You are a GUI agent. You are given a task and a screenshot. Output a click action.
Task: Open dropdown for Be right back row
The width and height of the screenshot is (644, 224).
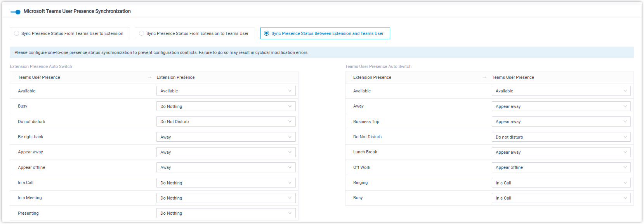pos(226,137)
